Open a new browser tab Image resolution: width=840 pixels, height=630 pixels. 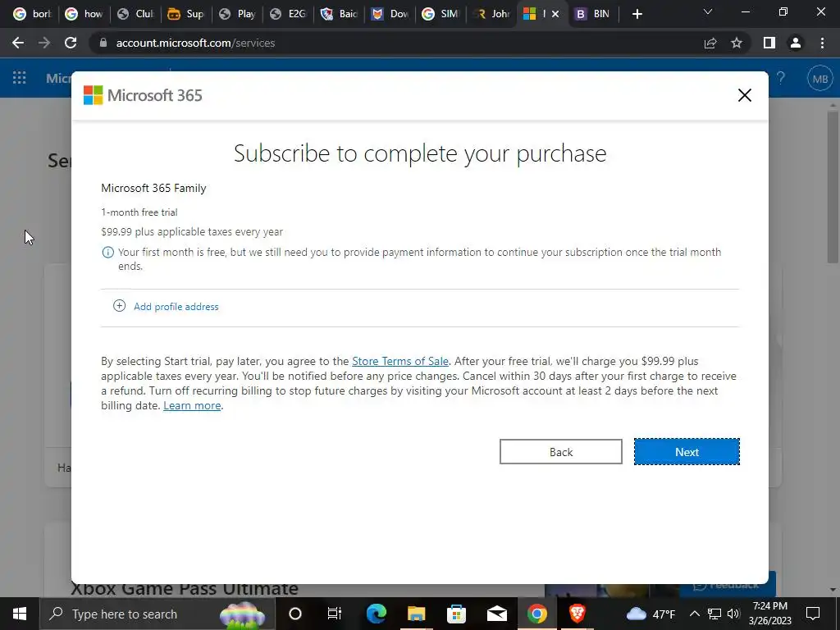pos(637,14)
